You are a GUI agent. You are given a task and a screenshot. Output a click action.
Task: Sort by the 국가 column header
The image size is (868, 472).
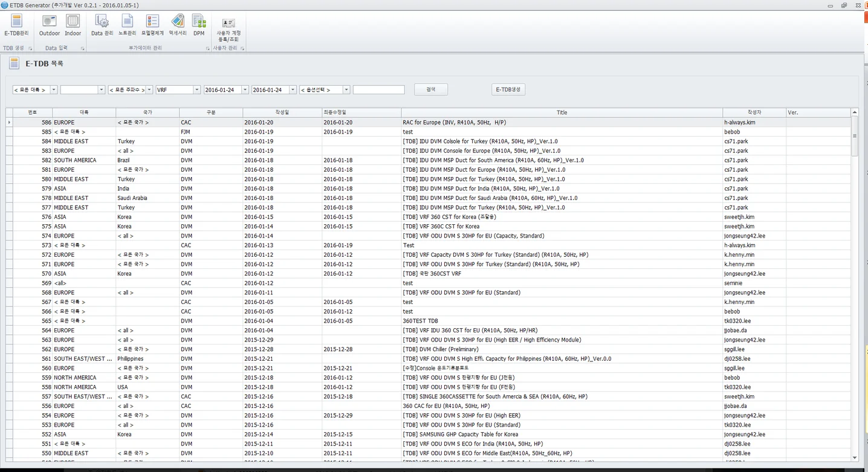(x=147, y=112)
